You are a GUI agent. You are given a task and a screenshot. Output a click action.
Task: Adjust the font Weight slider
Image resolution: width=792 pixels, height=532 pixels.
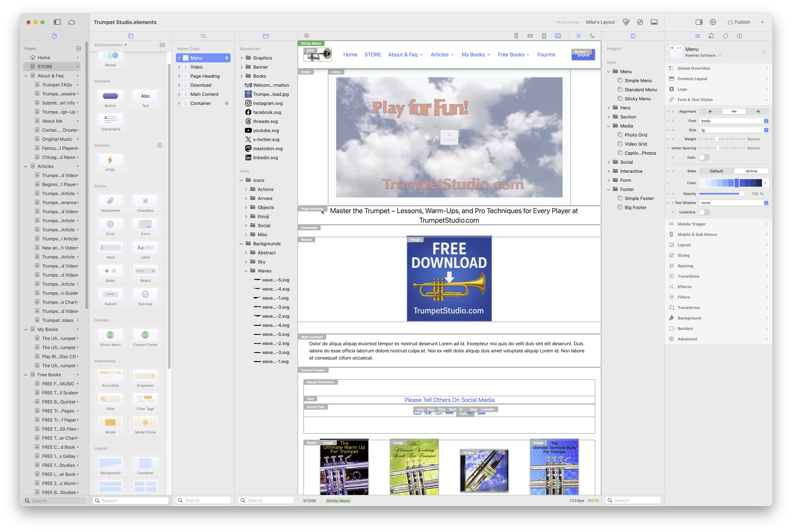pos(722,139)
